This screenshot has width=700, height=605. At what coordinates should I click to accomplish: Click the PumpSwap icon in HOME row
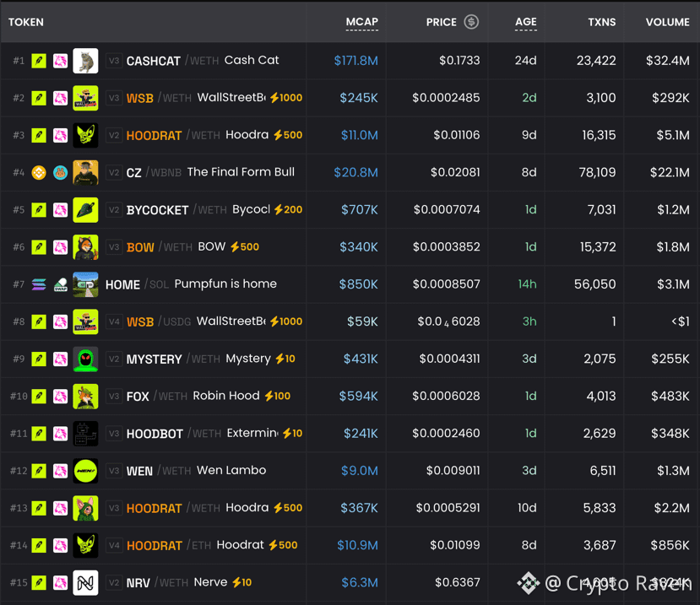coord(60,284)
